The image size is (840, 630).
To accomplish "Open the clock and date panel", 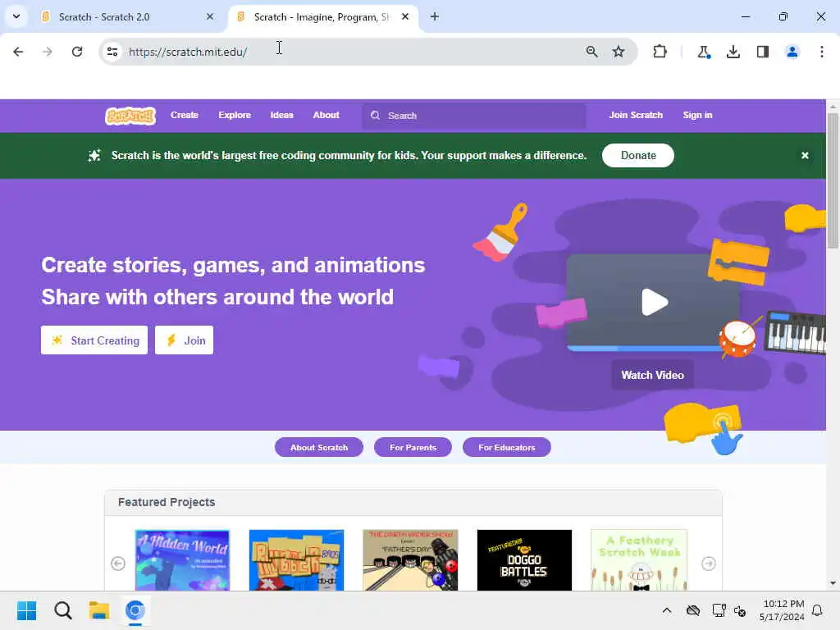I will point(782,610).
